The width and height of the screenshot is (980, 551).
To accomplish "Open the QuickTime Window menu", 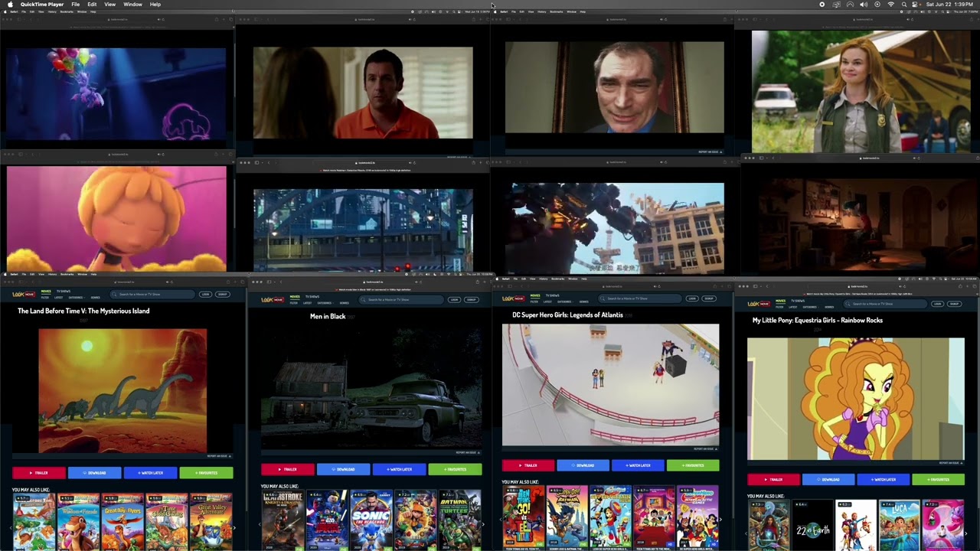I will pos(132,5).
